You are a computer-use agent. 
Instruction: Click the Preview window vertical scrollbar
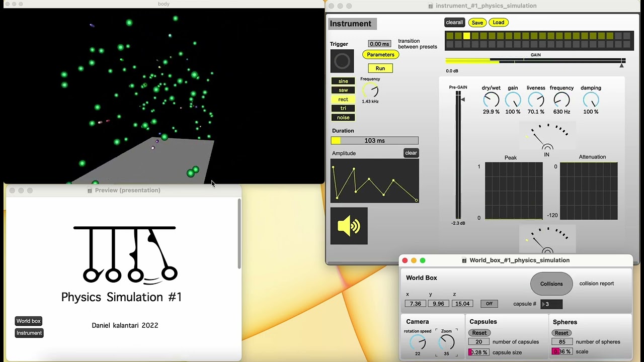coord(239,234)
